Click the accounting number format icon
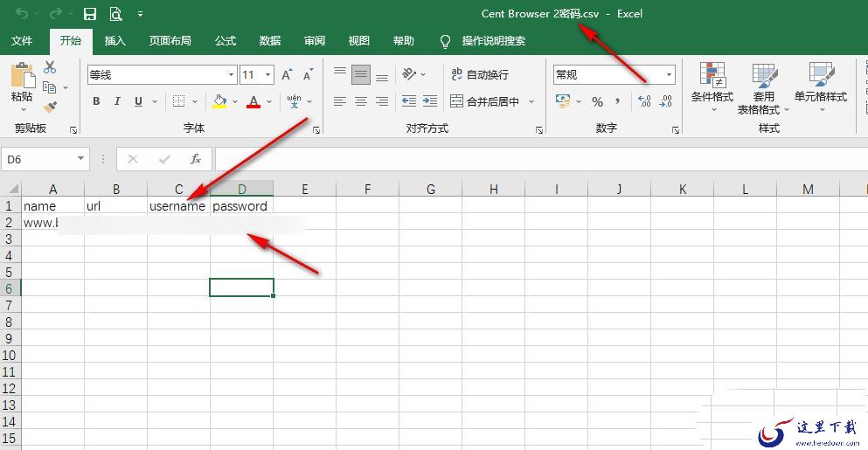868x450 pixels. pos(563,101)
